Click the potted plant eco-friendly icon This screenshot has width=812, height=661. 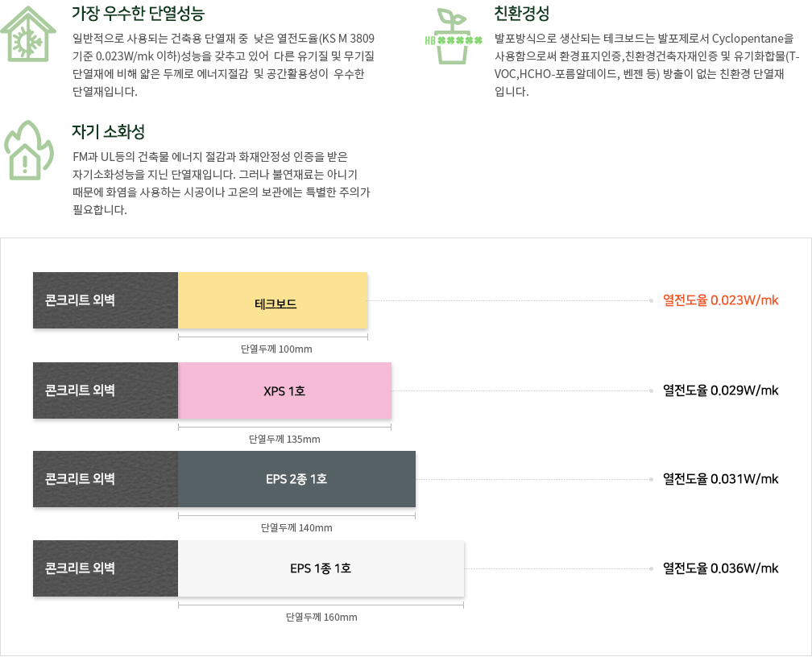point(454,36)
